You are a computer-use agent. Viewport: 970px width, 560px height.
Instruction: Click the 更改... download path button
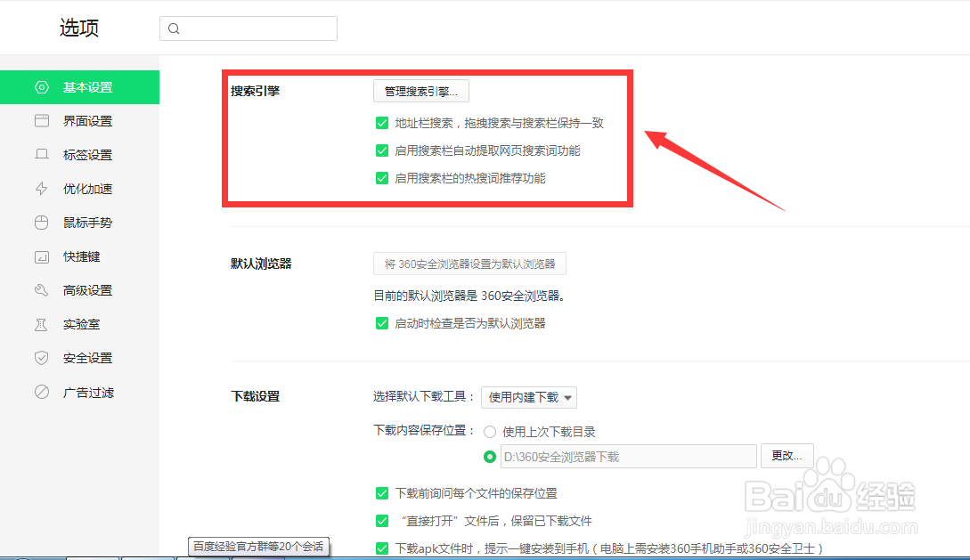[787, 456]
